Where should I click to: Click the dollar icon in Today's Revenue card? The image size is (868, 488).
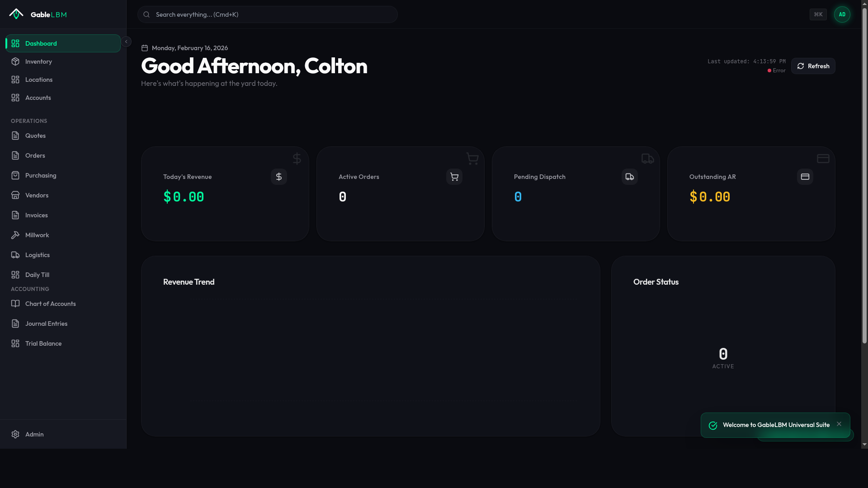click(x=279, y=177)
